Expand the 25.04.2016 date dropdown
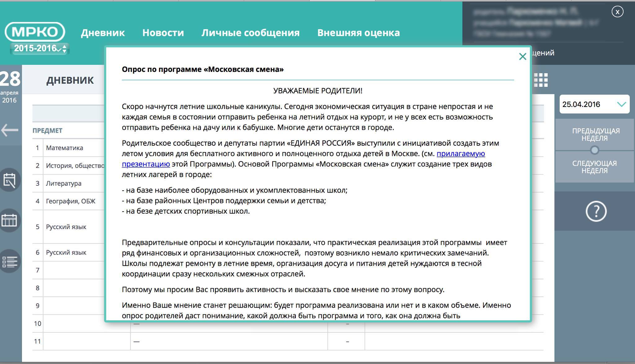This screenshot has width=635, height=364. click(x=621, y=104)
